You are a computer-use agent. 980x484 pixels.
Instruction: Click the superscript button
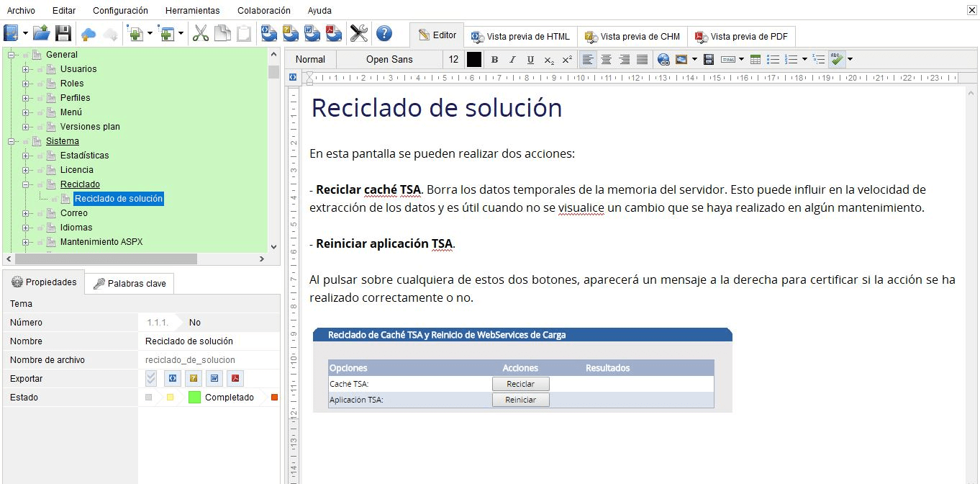(x=567, y=60)
